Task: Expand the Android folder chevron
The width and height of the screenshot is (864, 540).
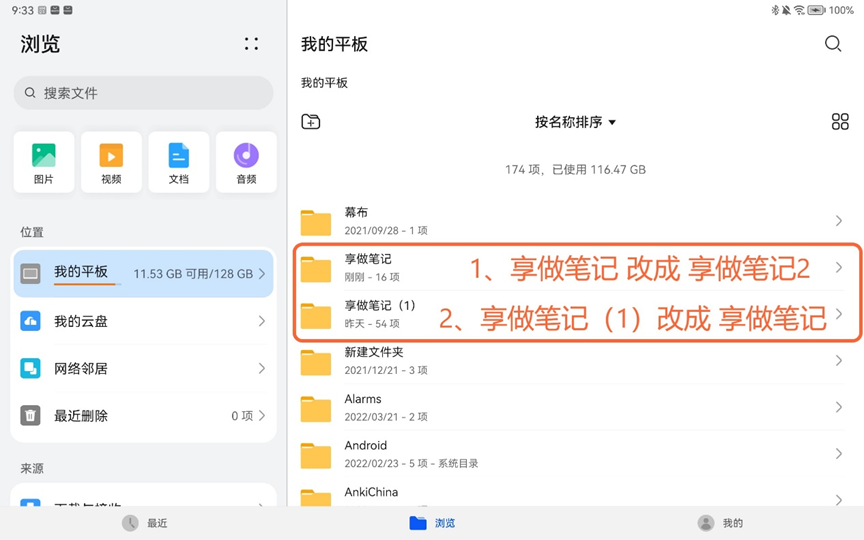Action: [838, 454]
